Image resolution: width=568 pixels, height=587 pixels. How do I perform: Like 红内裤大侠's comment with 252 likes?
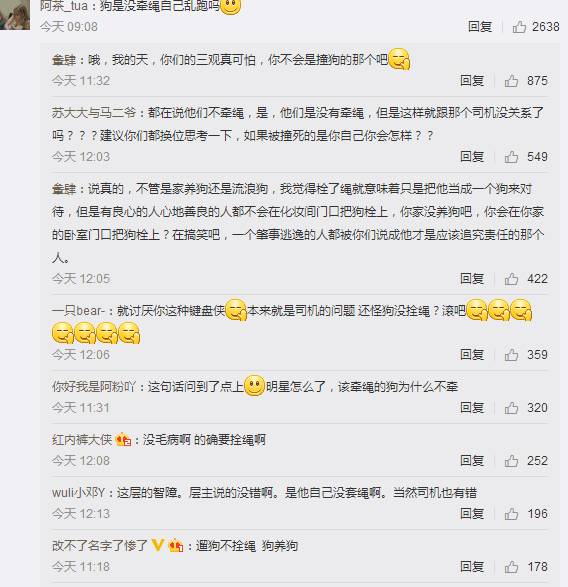click(511, 460)
